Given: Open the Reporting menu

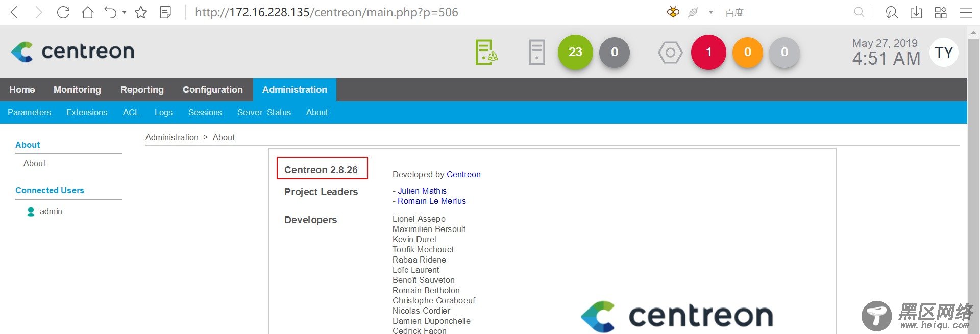Looking at the screenshot, I should tap(142, 90).
